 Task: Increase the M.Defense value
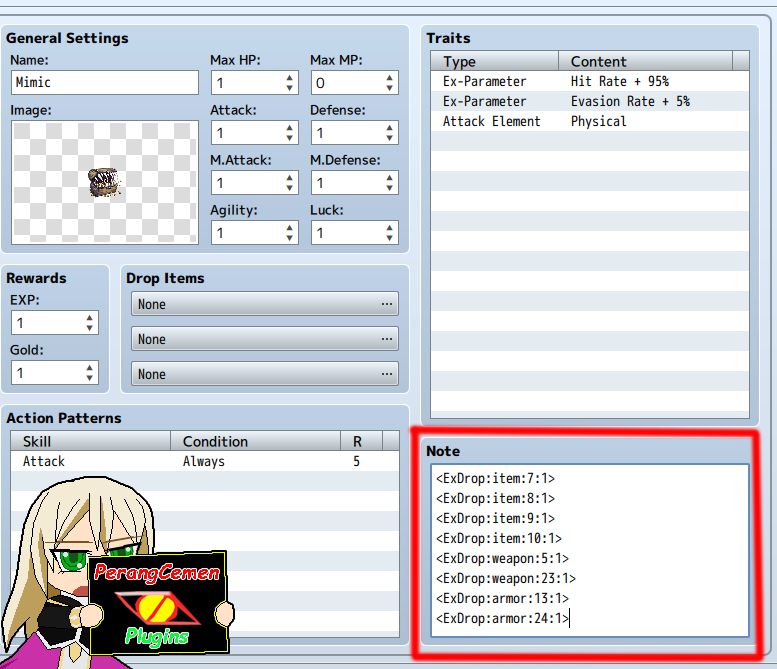389,178
